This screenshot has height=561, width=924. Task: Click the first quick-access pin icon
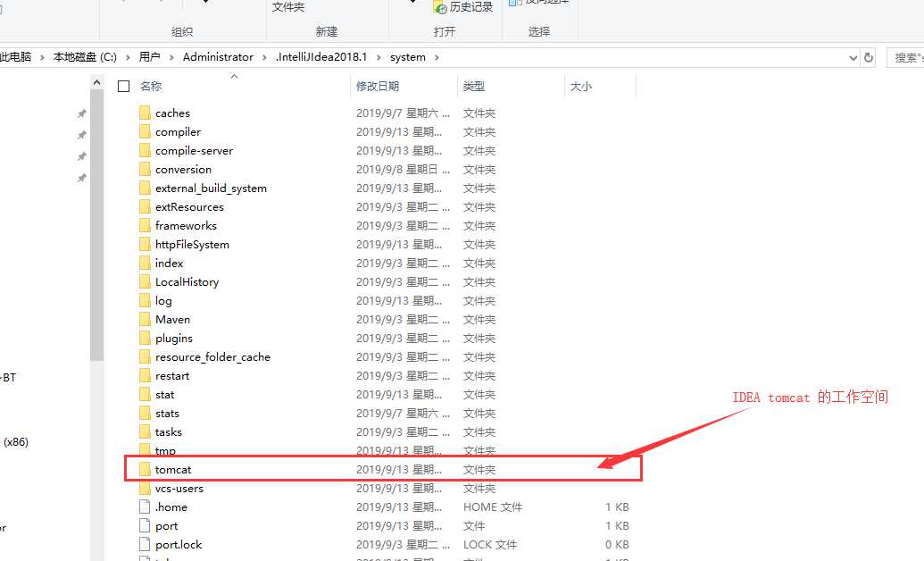click(x=82, y=113)
